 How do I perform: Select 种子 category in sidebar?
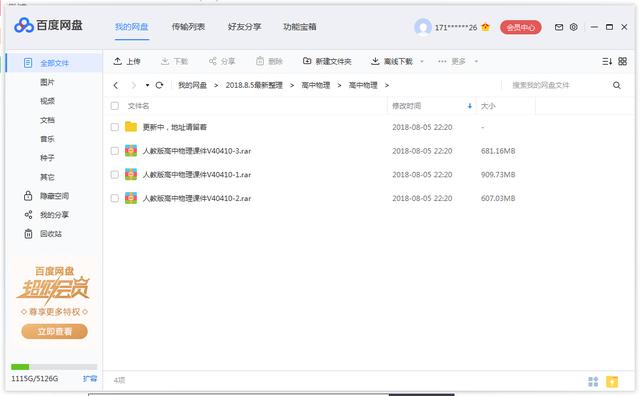47,158
